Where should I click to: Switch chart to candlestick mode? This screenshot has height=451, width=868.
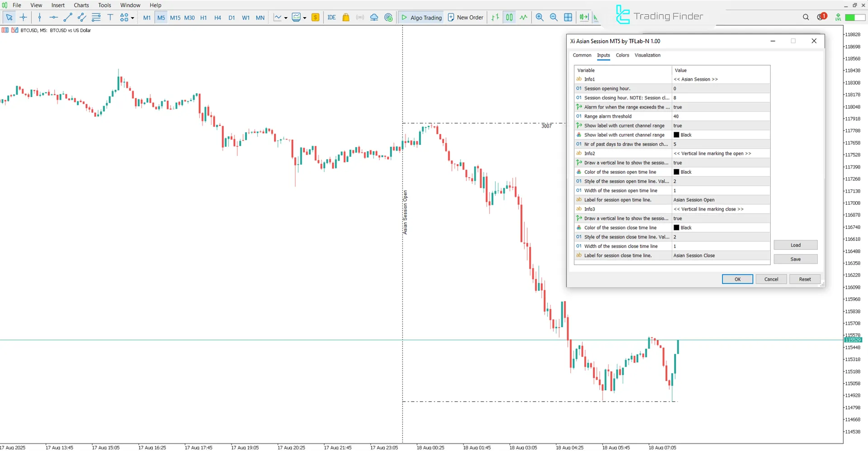tap(509, 17)
